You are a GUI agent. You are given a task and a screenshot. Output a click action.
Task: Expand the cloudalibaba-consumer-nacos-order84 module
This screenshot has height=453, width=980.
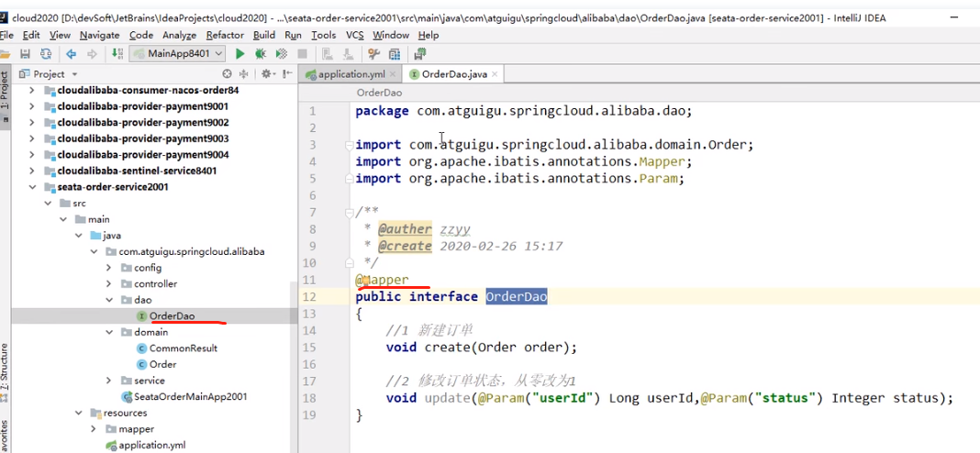[x=31, y=90]
